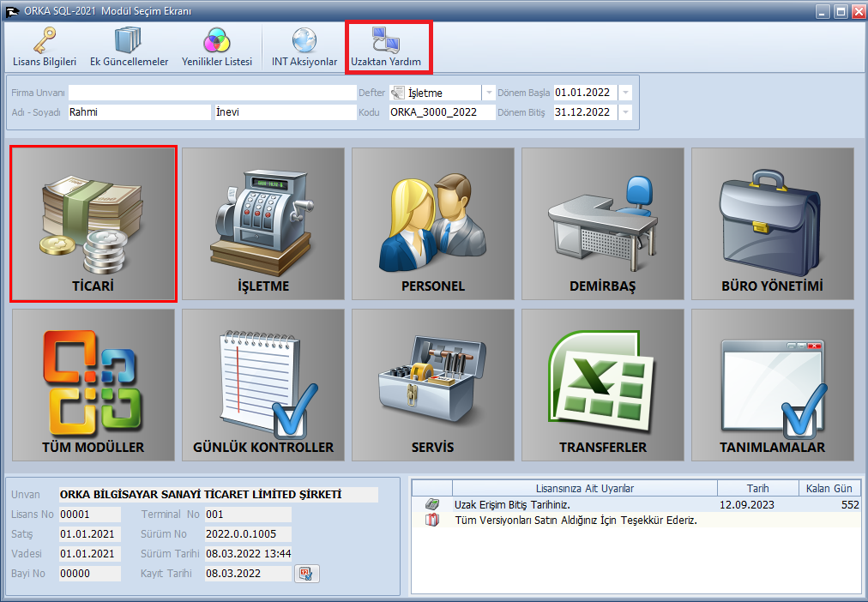Click Lisans Bilgileri key toolbar button
This screenshot has height=602, width=868.
(45, 47)
